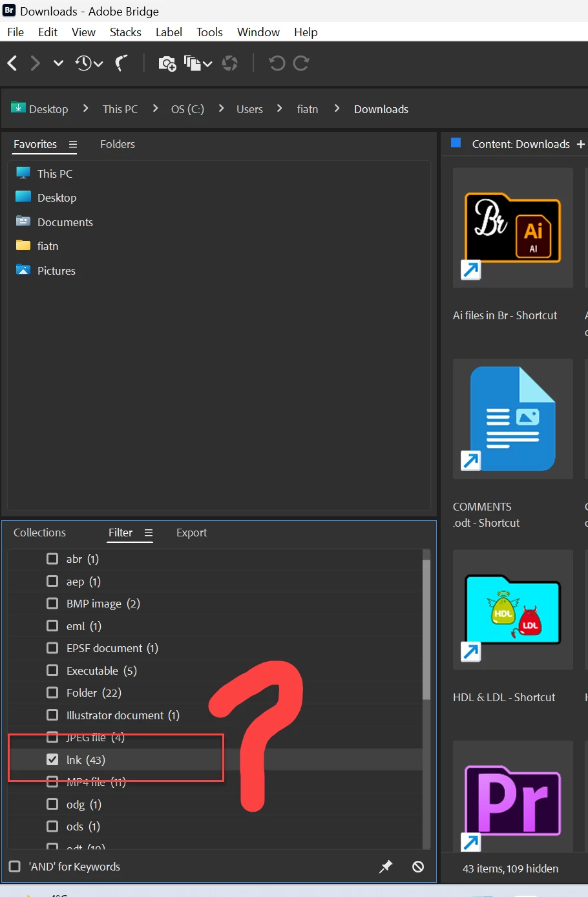Check the odg (1) filter

click(52, 804)
